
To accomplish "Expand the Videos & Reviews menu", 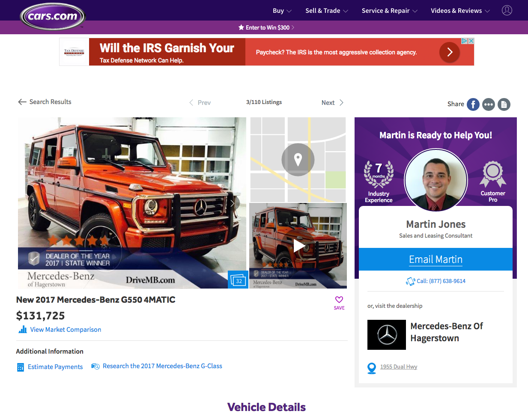I will [x=460, y=11].
